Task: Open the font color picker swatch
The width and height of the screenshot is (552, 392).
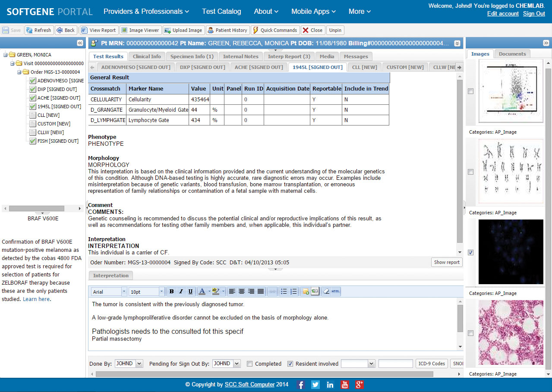Action: point(202,292)
